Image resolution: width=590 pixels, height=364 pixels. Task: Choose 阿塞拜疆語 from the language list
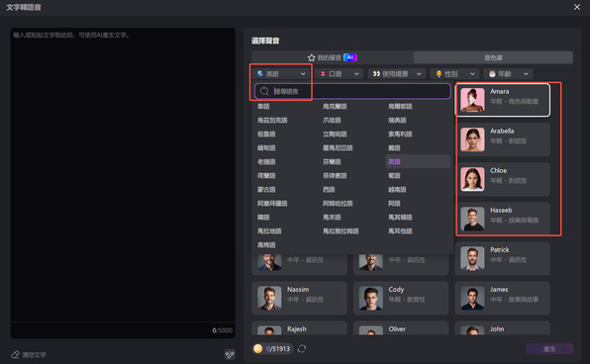tap(272, 204)
